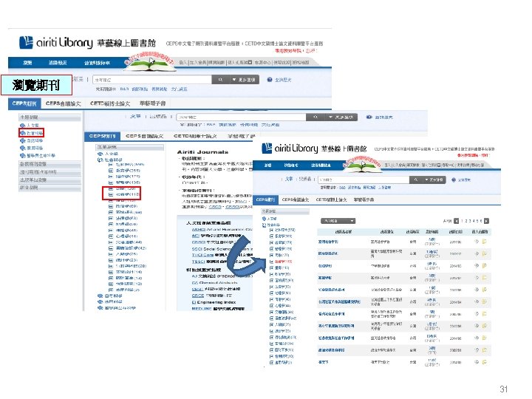Click the airiti Library logo in front window
Screen dimensions: 532x399
point(290,149)
